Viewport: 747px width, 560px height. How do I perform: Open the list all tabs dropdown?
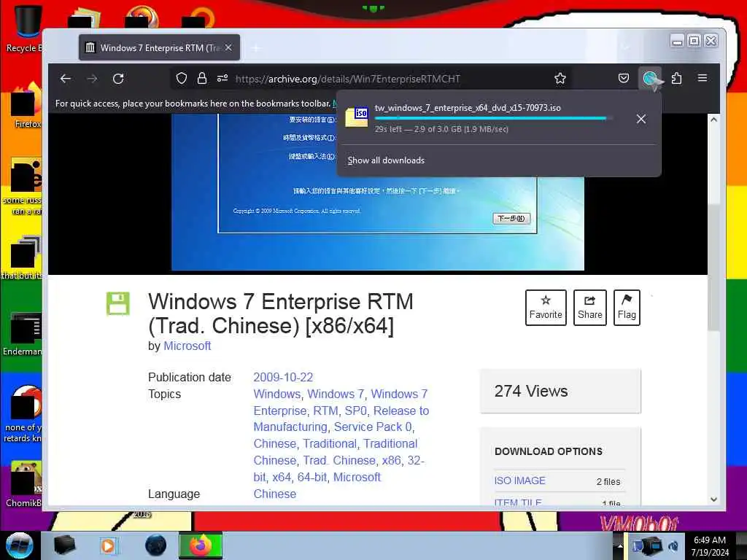click(625, 47)
